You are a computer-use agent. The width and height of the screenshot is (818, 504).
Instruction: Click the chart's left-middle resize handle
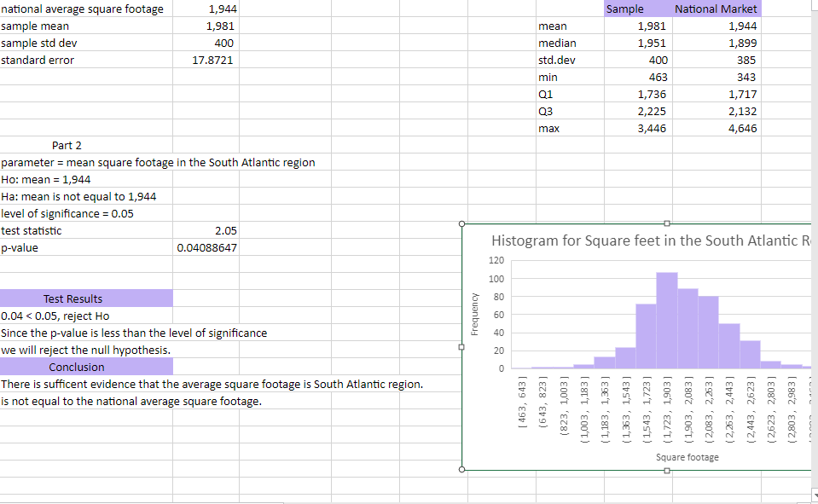[x=461, y=347]
